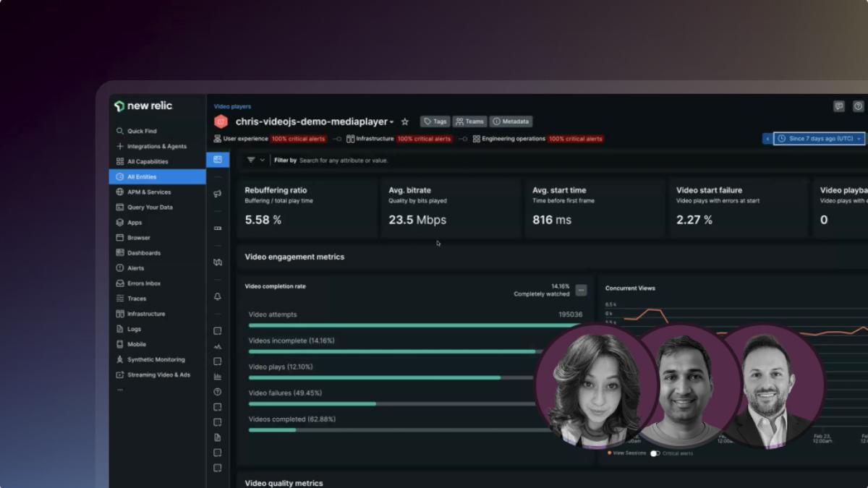
Task: Favorite the entity with the star icon
Action: pyautogui.click(x=405, y=122)
